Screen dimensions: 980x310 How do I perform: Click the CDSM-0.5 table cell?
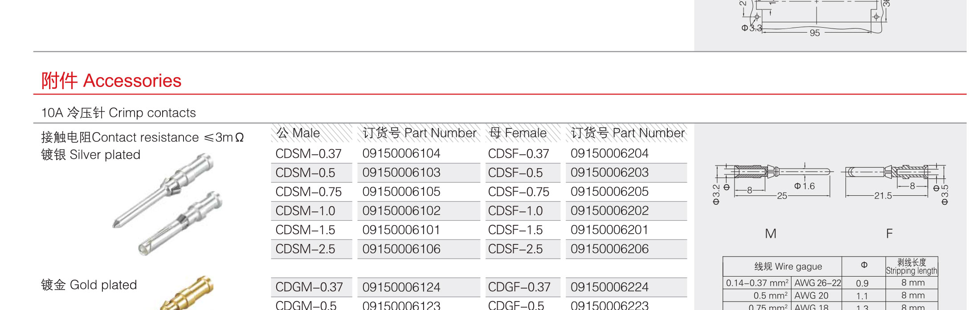(311, 173)
